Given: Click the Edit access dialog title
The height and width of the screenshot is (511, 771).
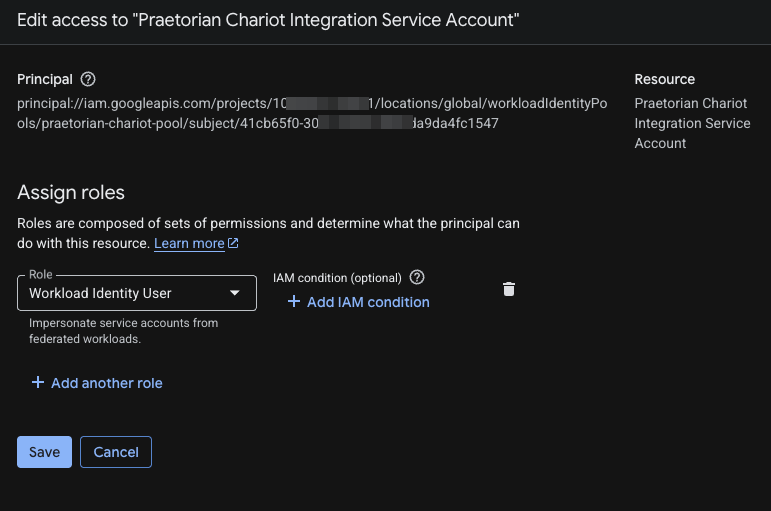Looking at the screenshot, I should [268, 20].
